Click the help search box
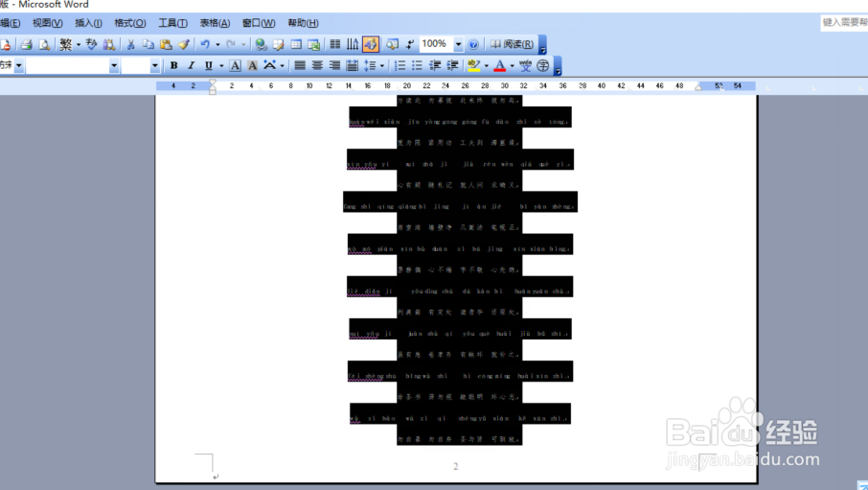868x490 pixels. pyautogui.click(x=844, y=22)
